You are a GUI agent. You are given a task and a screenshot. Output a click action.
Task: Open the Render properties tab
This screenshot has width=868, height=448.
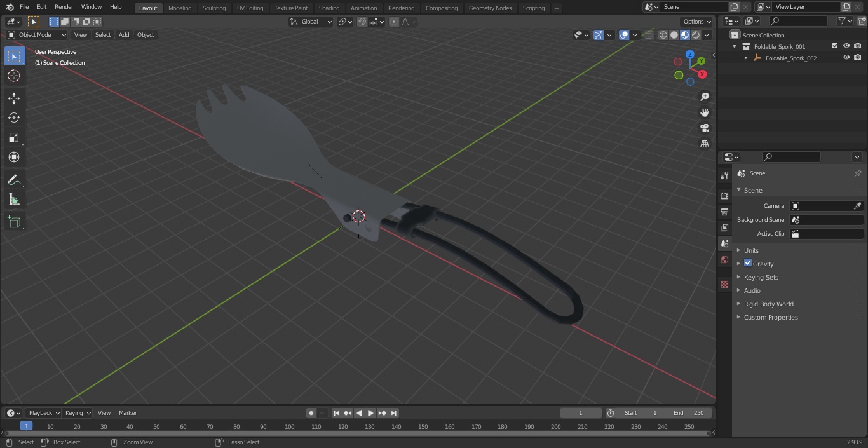pos(724,196)
